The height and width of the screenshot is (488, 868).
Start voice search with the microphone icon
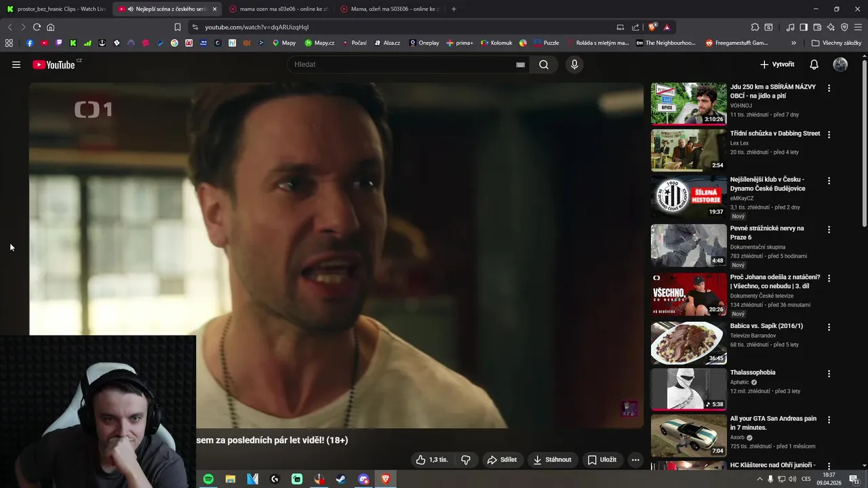(574, 64)
